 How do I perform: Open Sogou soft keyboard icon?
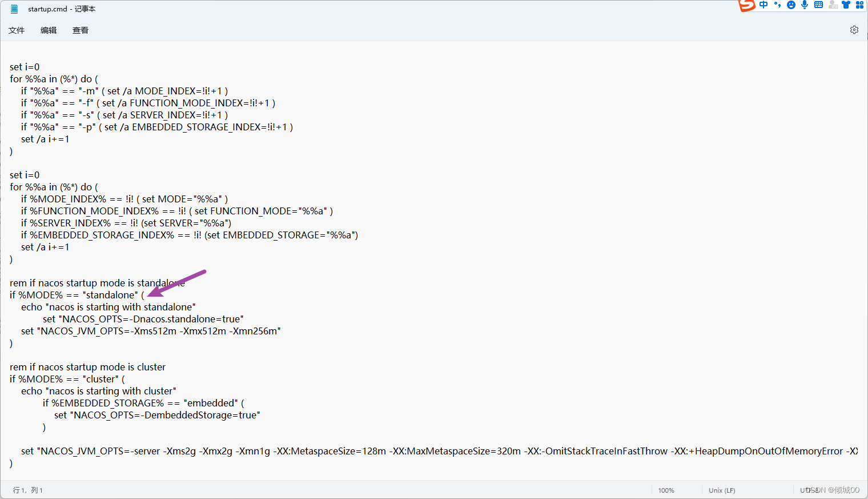coord(818,5)
